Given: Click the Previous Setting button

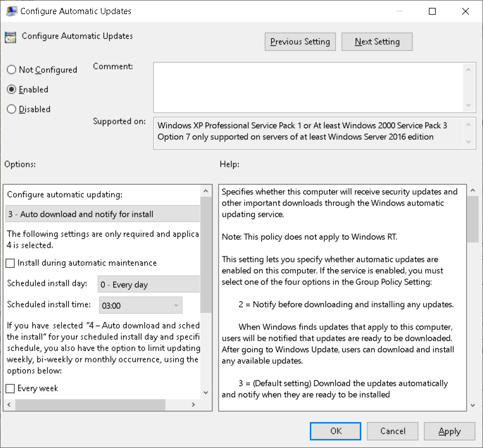Looking at the screenshot, I should (300, 41).
